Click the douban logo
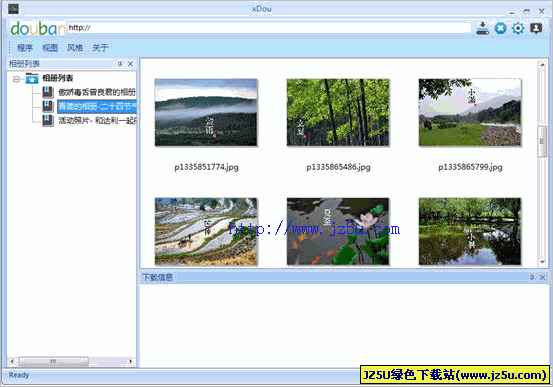This screenshot has width=553, height=387. point(38,28)
